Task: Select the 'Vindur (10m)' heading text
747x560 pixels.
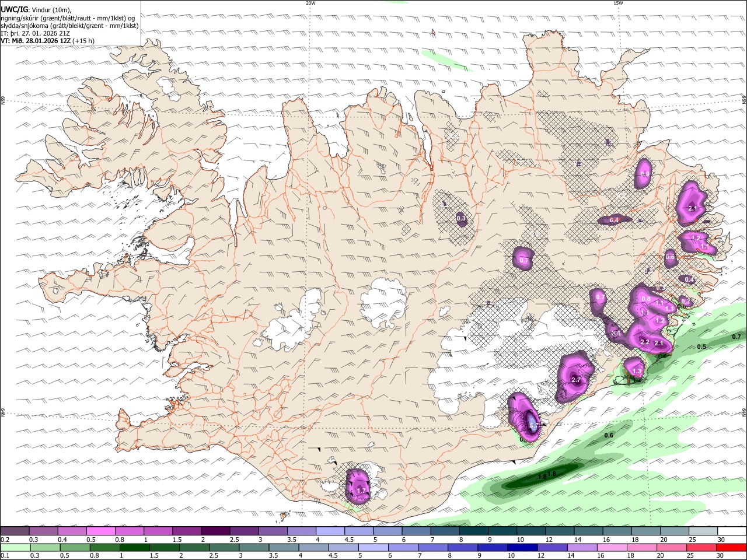Action: [x=51, y=9]
